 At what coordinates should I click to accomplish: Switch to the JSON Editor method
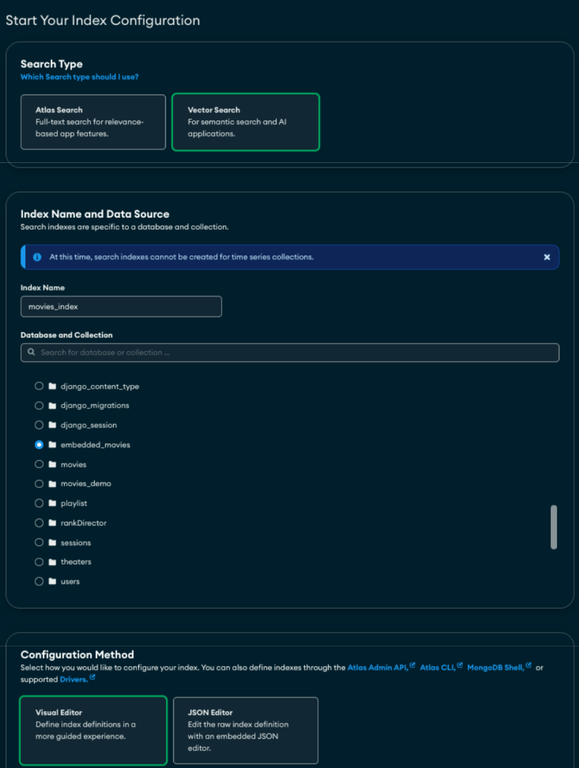[245, 730]
